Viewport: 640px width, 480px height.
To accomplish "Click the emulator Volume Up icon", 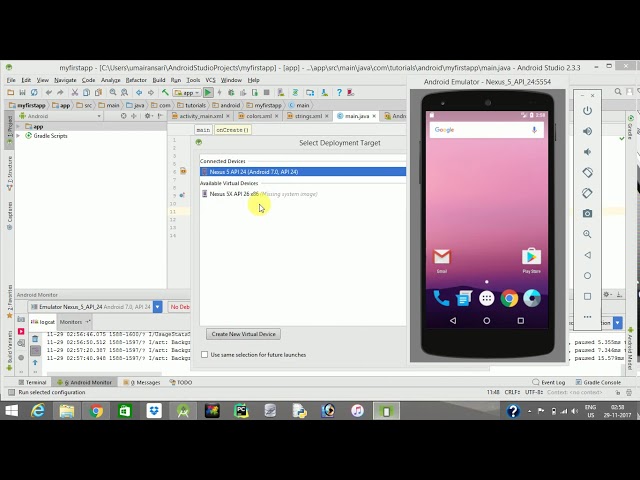I will tap(587, 131).
